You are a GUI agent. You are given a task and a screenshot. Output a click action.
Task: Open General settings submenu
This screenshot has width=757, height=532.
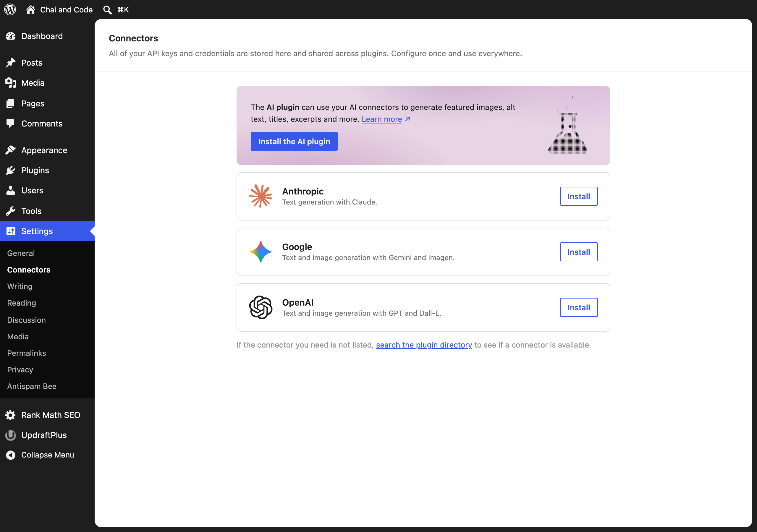click(21, 253)
